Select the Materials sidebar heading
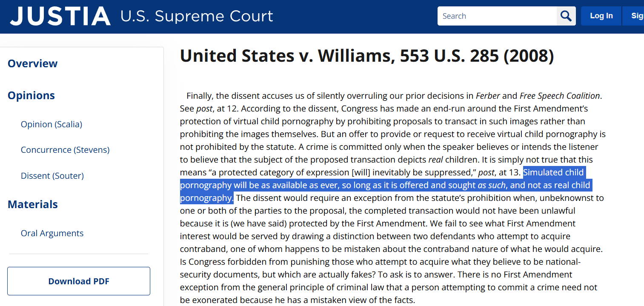Image resolution: width=644 pixels, height=306 pixels. pos(33,204)
